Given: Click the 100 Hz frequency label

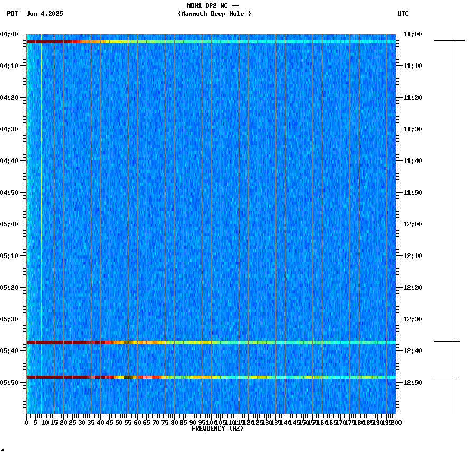Looking at the screenshot, I should pyautogui.click(x=212, y=423).
